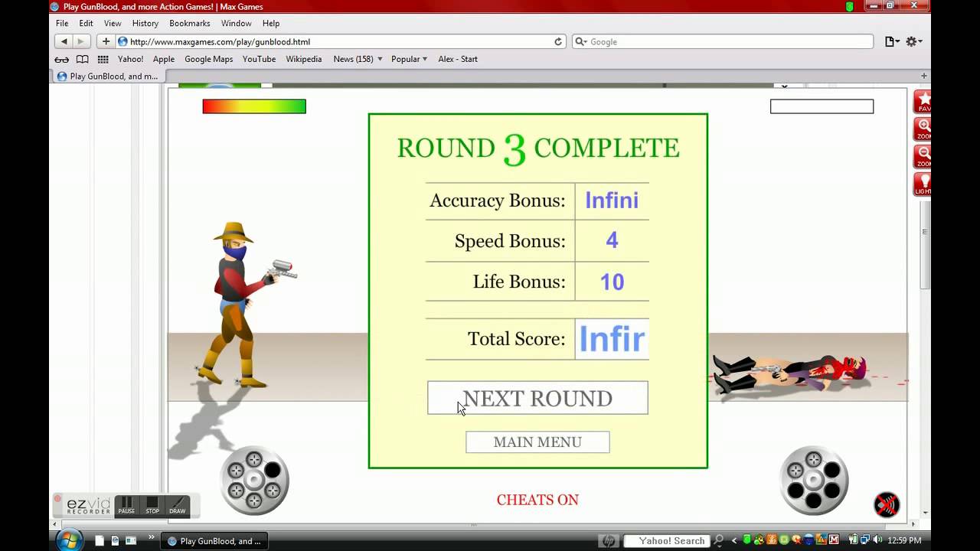Open the settings gear dropdown
Screen dimensions: 980x551
[x=914, y=41]
